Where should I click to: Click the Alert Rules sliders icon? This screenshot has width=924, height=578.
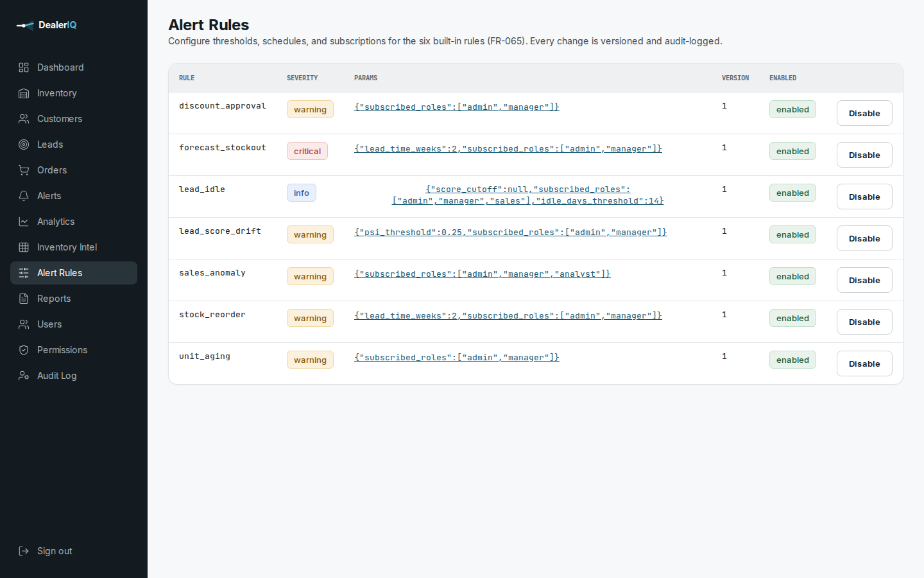tap(24, 273)
